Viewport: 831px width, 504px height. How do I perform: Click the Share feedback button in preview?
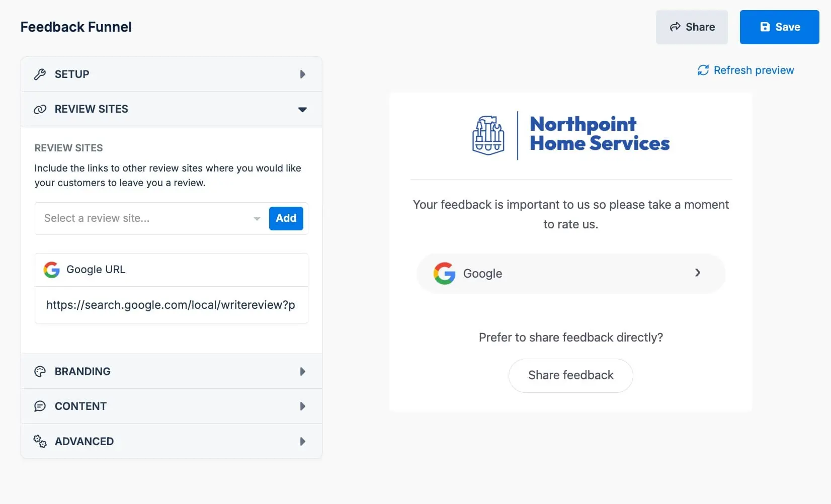pyautogui.click(x=571, y=376)
